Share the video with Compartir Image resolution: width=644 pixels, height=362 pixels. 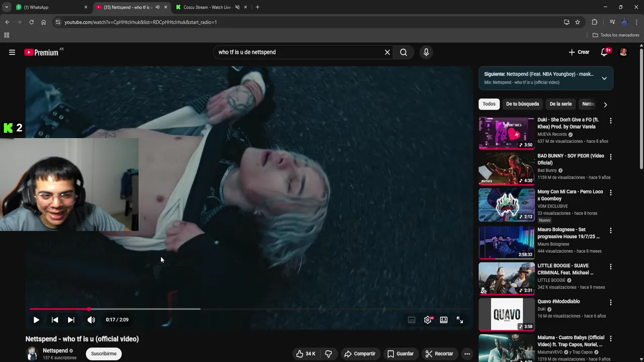360,354
